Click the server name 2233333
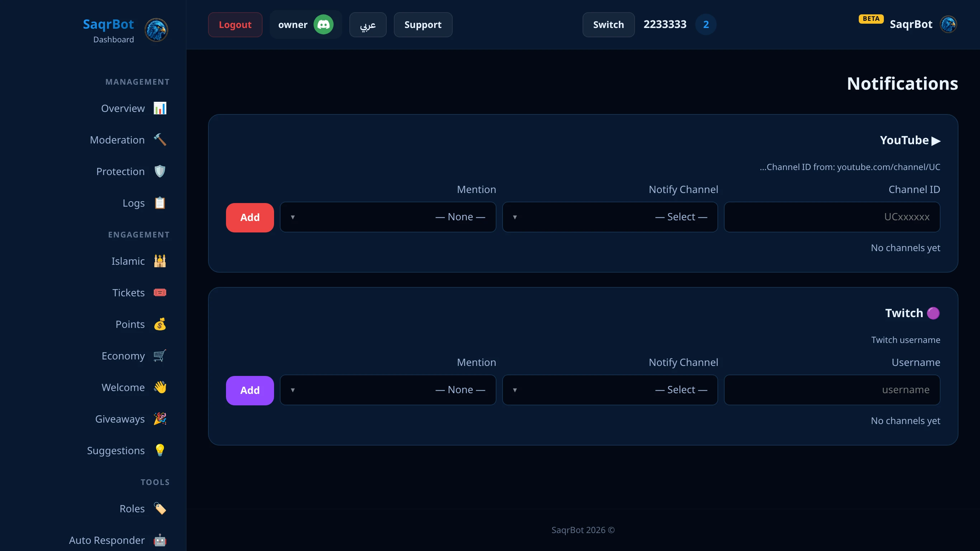This screenshot has height=551, width=980. point(665,25)
